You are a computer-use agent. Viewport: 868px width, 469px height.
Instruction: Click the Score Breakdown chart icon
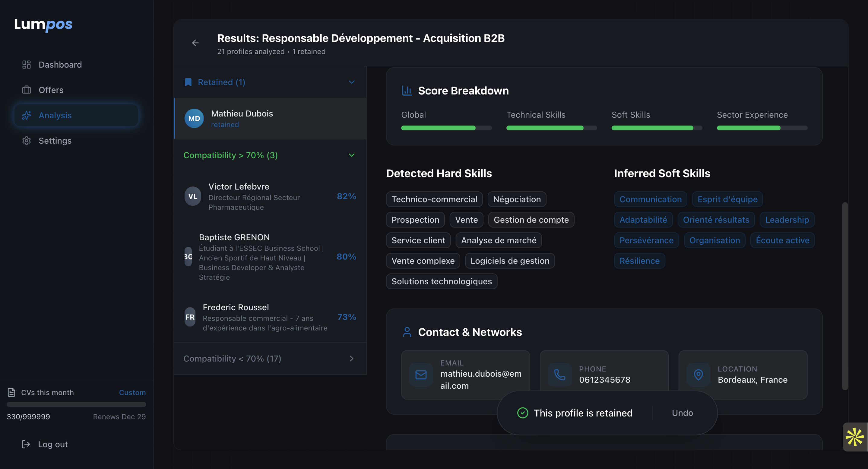[407, 90]
